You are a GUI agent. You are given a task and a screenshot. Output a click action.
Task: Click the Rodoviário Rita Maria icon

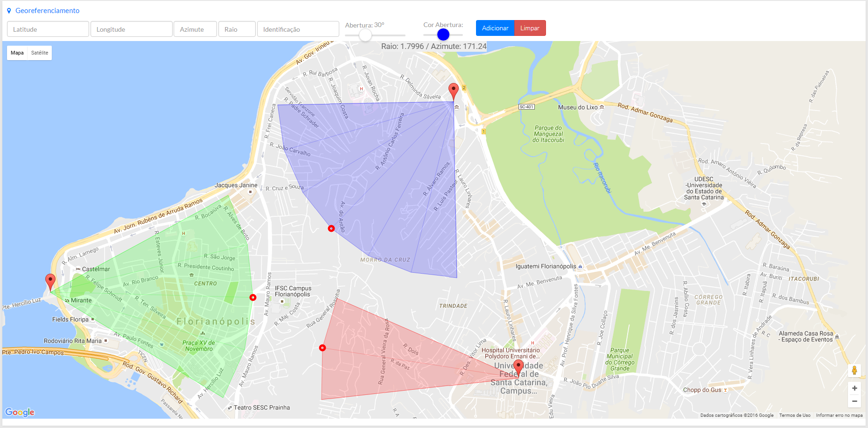click(105, 341)
